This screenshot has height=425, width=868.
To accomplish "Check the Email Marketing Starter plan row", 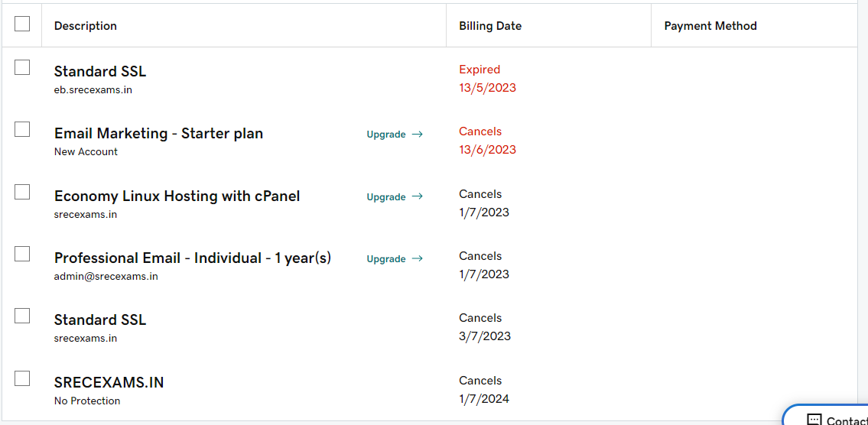I will tap(22, 129).
